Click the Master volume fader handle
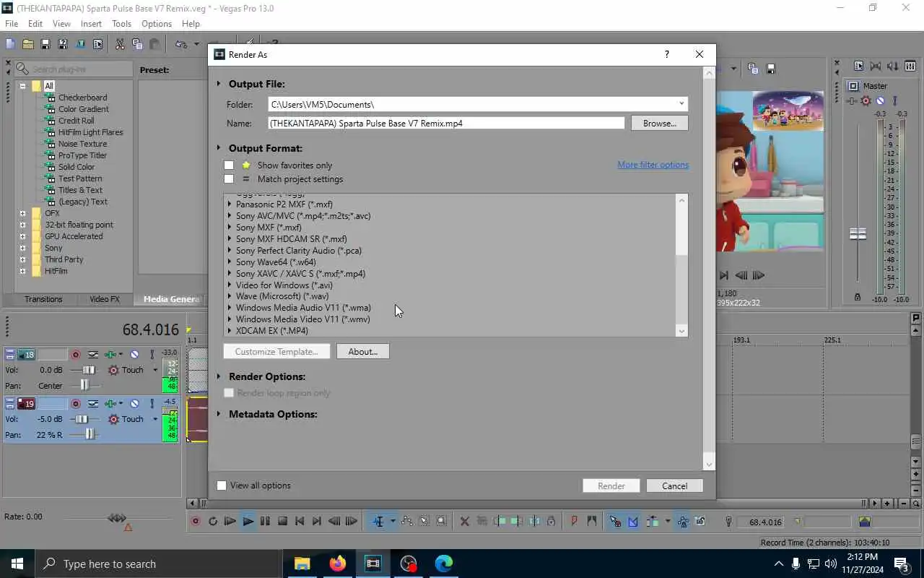This screenshot has width=924, height=578. point(858,234)
